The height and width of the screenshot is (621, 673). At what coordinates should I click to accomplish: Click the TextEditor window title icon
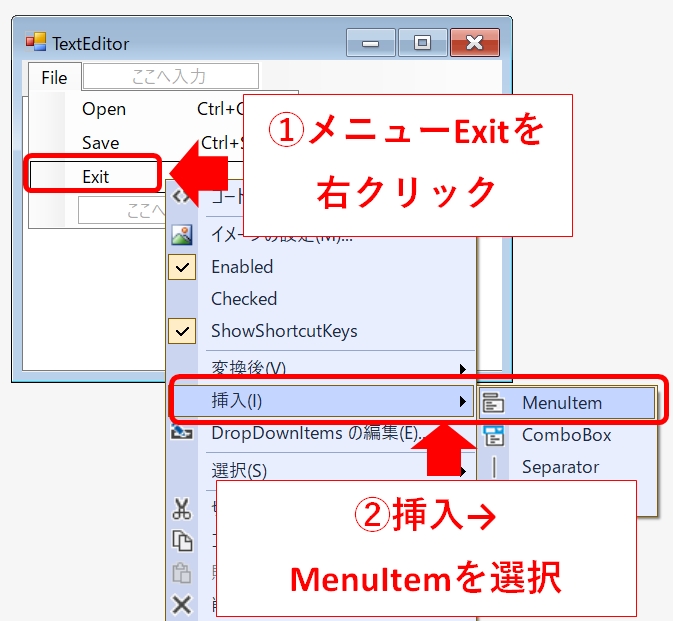click(36, 42)
